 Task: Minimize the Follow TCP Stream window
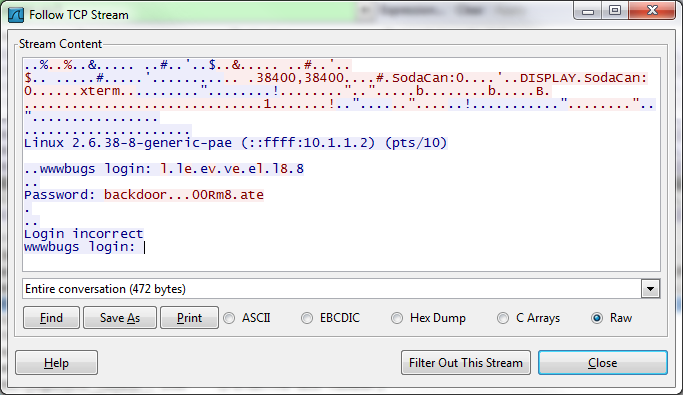pyautogui.click(x=588, y=11)
